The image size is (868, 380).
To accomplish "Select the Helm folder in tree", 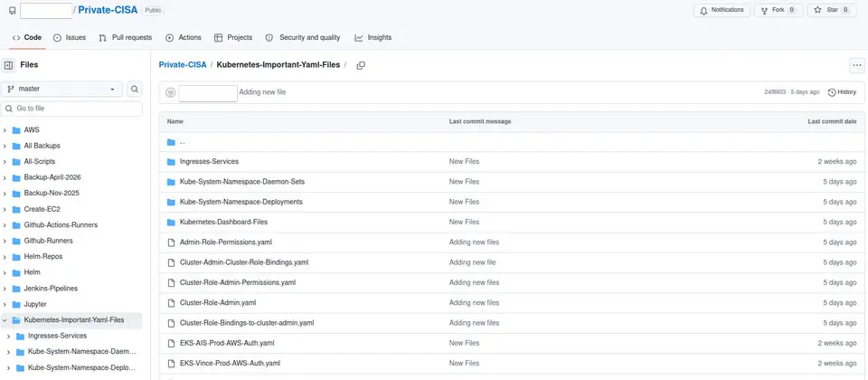I will click(x=33, y=272).
